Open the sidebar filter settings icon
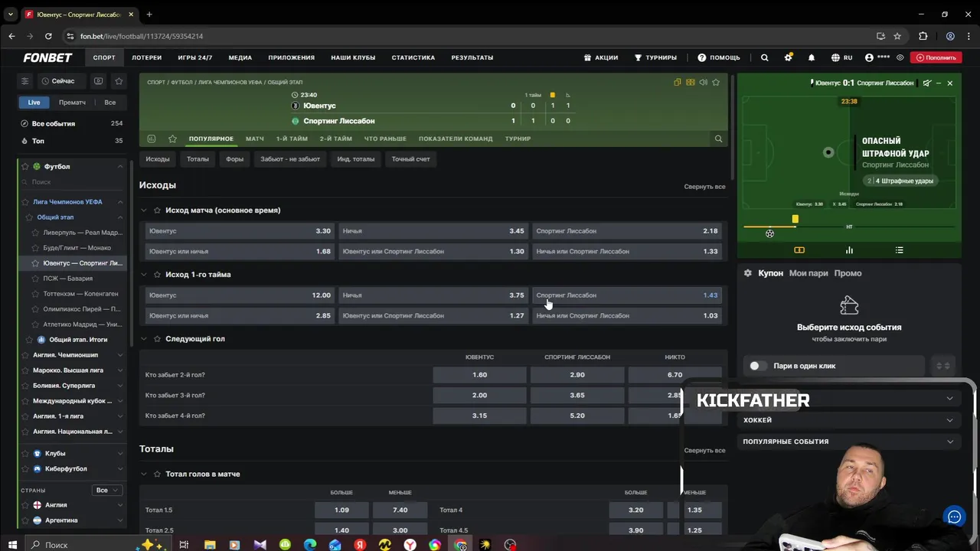 click(24, 81)
